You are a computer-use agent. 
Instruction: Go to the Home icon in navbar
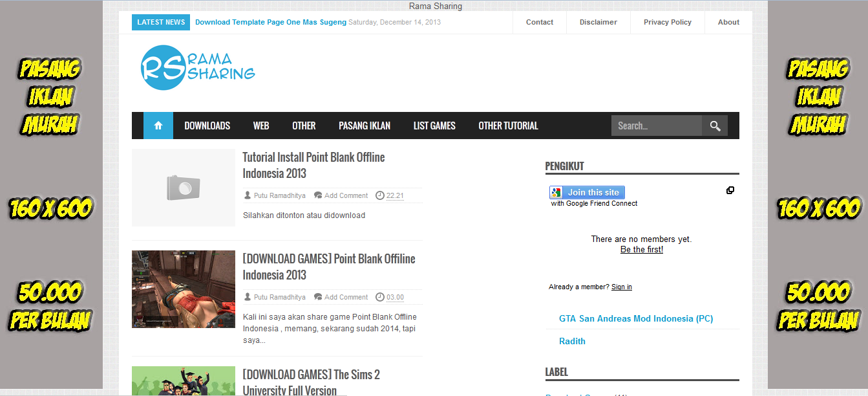pos(158,126)
